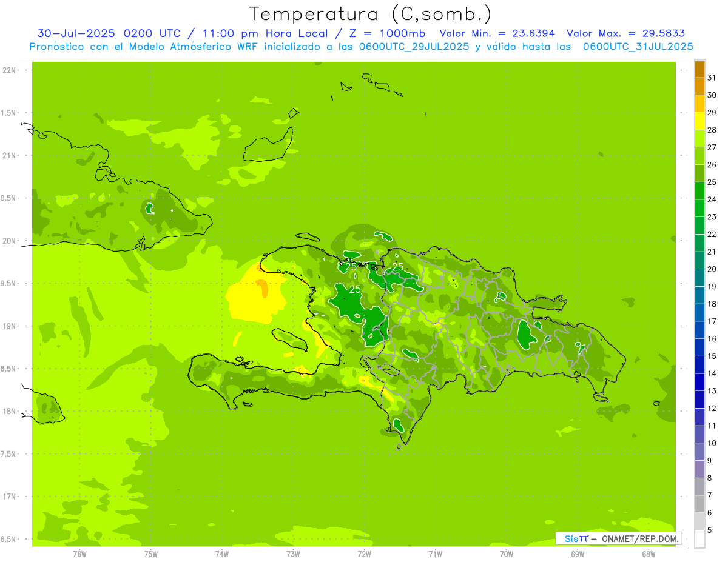Click the "73W" longitude label
Viewport: 728px width, 562px height.
(293, 554)
